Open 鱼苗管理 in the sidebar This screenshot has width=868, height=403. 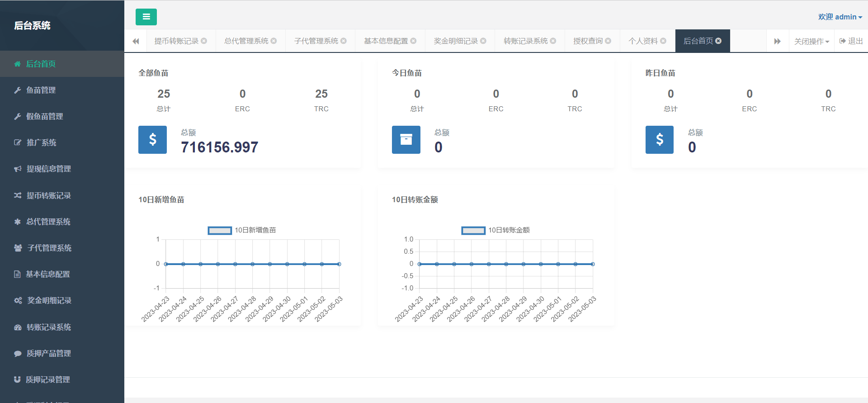pos(41,90)
